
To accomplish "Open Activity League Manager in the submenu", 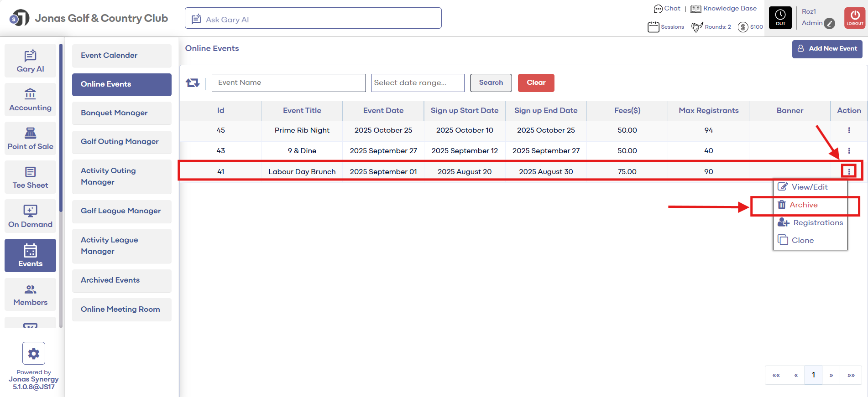I will click(122, 246).
